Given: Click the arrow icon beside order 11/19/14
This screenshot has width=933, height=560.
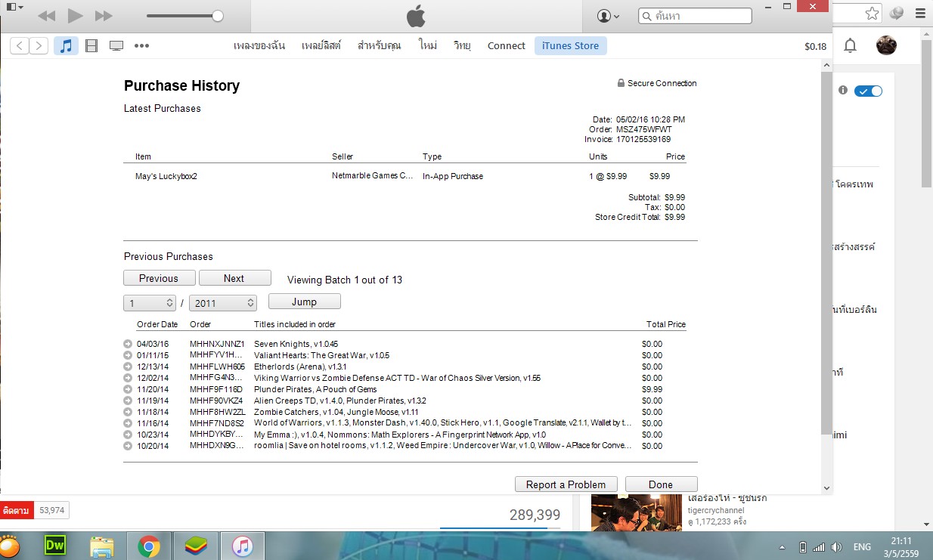Looking at the screenshot, I should [x=128, y=401].
